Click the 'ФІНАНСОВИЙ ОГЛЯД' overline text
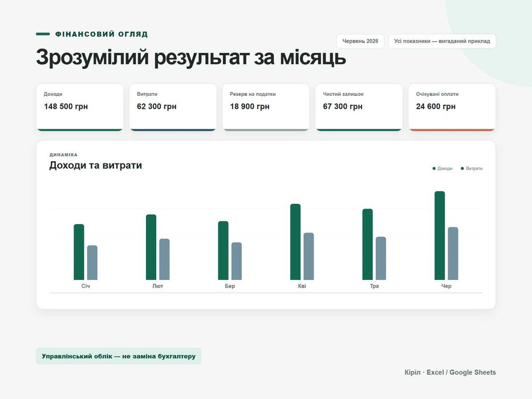This screenshot has height=399, width=532. [x=101, y=34]
